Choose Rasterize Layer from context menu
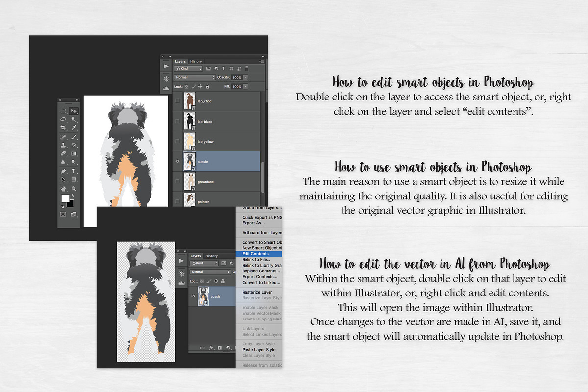The width and height of the screenshot is (588, 392). 257,292
